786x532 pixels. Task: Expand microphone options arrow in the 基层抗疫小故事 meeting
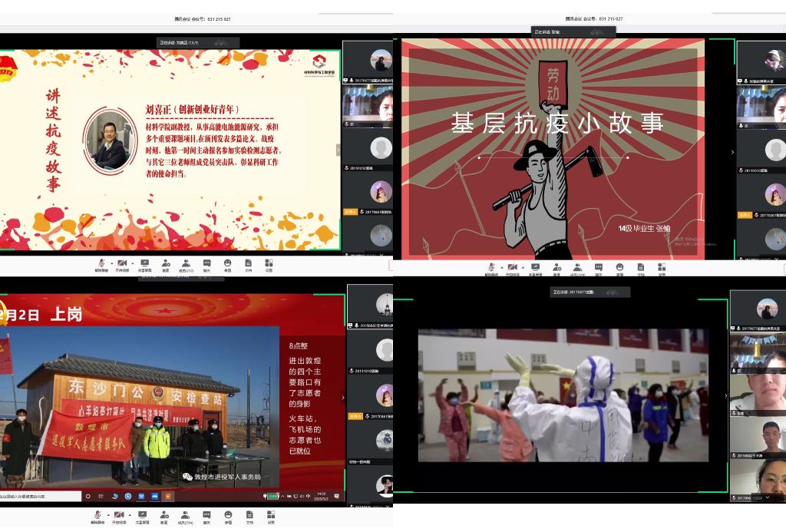(x=502, y=267)
